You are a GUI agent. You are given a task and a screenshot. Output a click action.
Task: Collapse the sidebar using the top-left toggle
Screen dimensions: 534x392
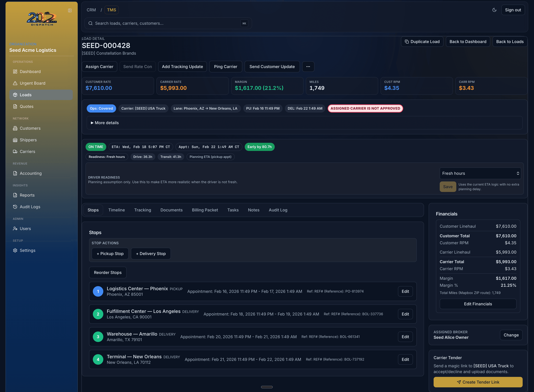70,10
